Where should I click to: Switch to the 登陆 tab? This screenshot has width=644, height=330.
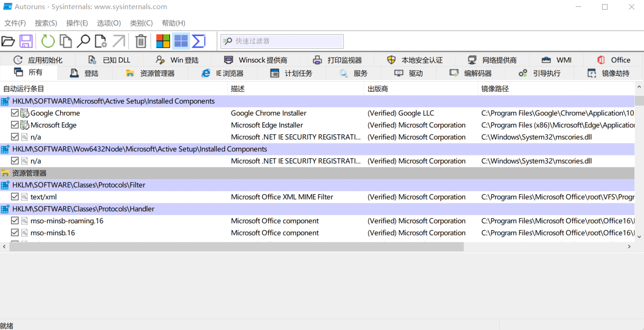84,73
